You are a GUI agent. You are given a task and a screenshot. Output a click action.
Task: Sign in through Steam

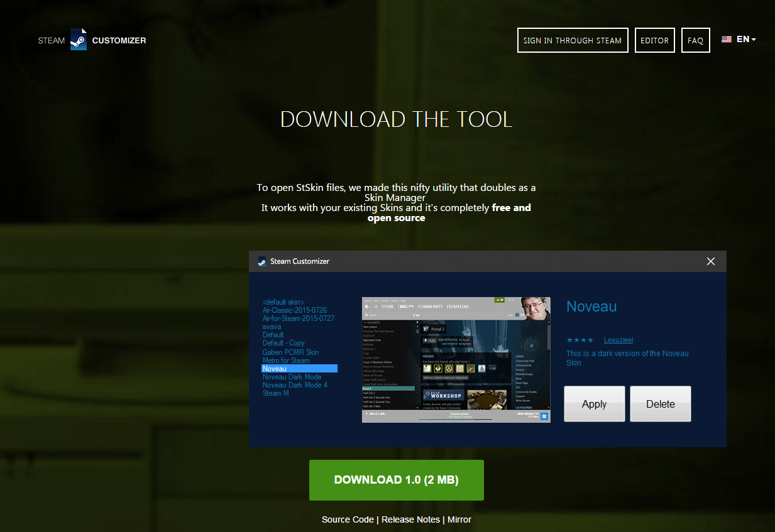point(573,40)
